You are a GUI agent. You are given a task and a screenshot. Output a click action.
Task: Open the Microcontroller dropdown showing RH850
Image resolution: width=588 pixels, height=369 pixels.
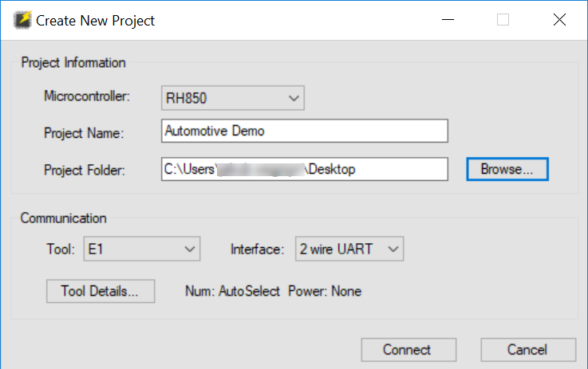pos(233,97)
